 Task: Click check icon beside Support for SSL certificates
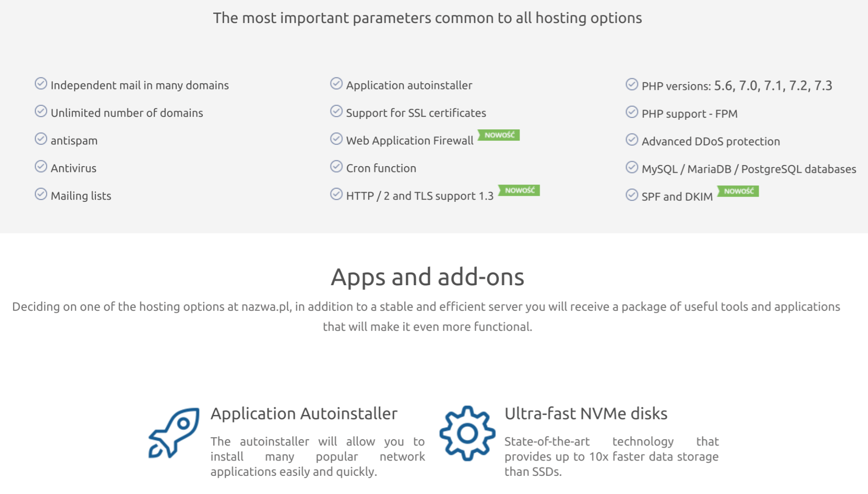[x=336, y=111]
